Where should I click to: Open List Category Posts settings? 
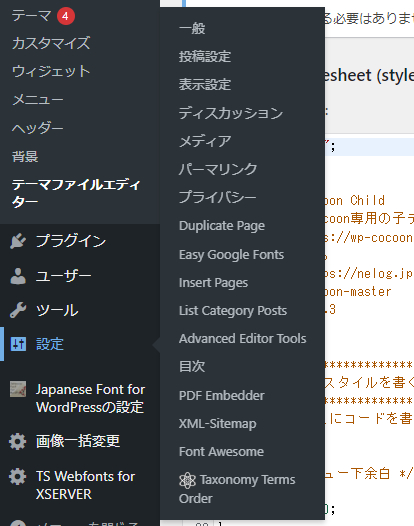tap(233, 311)
